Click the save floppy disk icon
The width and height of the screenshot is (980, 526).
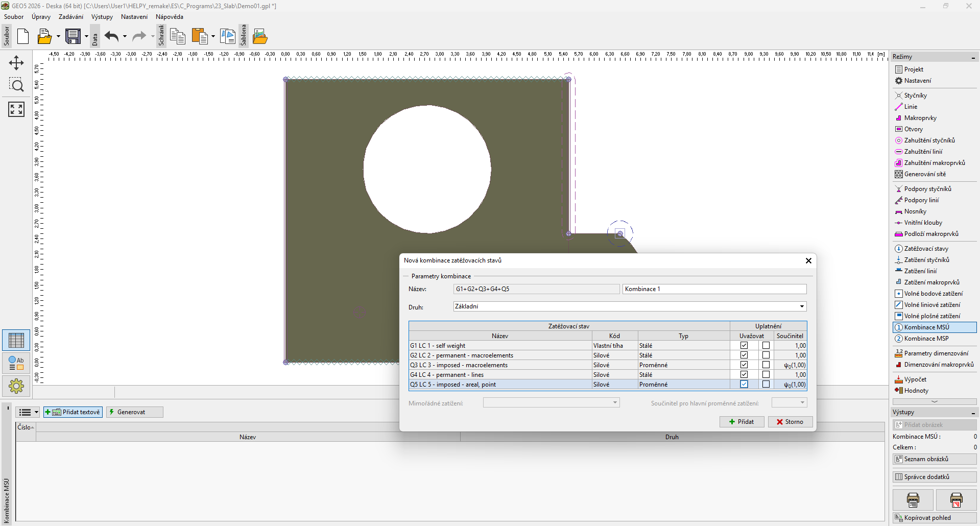click(x=73, y=36)
